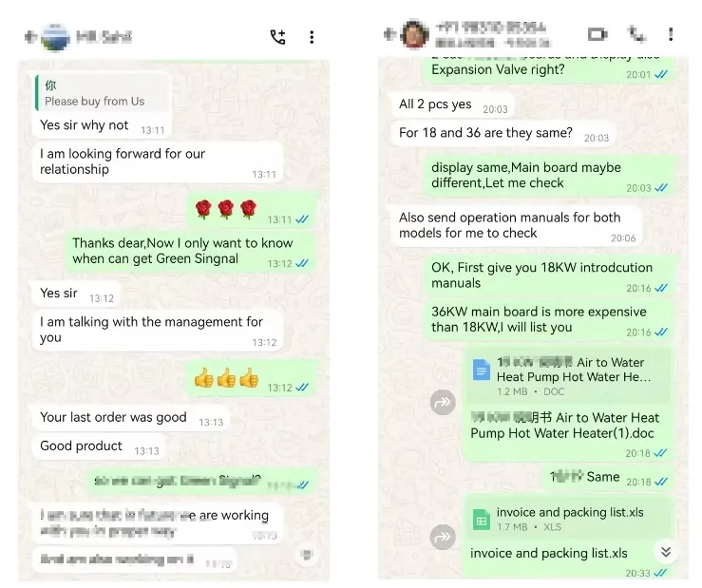
Task: Open the right chat contact's profile picture
Action: (414, 34)
